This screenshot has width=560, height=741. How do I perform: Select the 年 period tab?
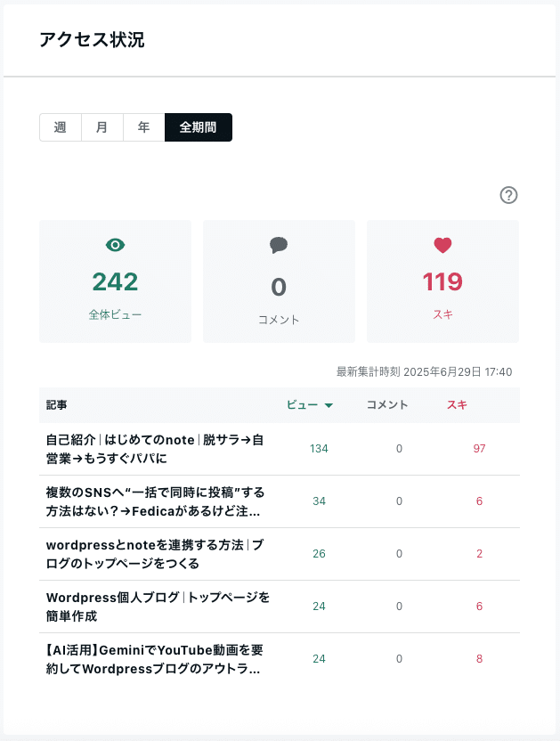pyautogui.click(x=142, y=126)
